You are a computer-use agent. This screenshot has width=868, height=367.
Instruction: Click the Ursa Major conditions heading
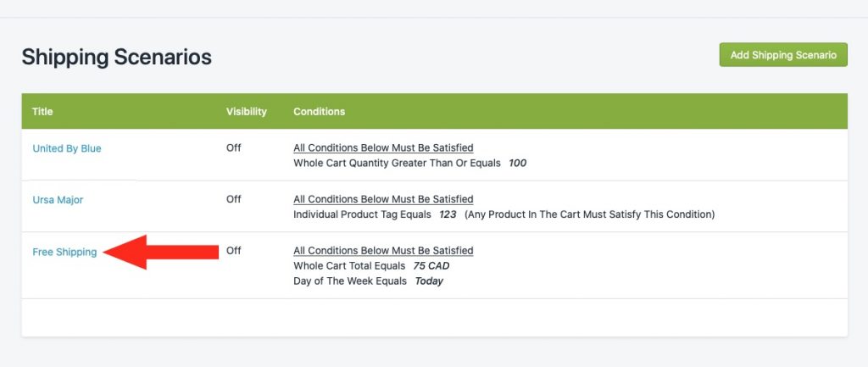coord(384,199)
